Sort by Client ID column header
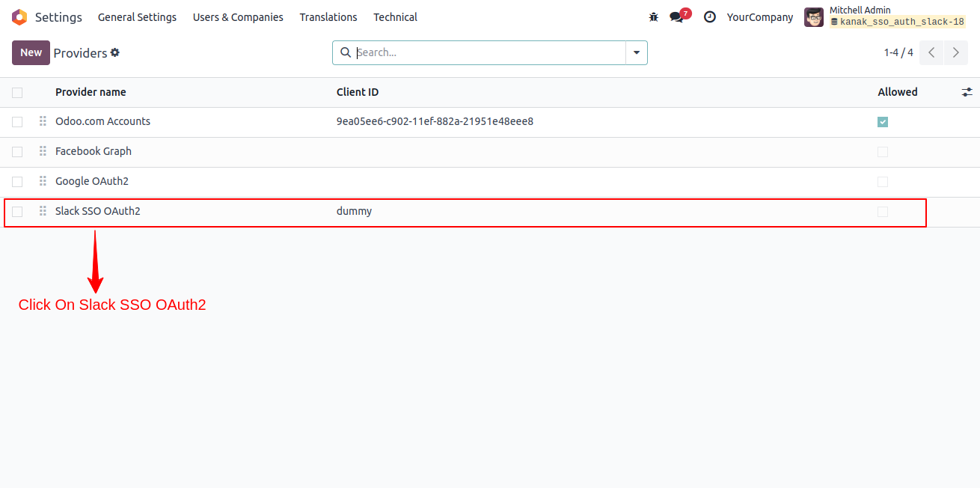 click(358, 92)
